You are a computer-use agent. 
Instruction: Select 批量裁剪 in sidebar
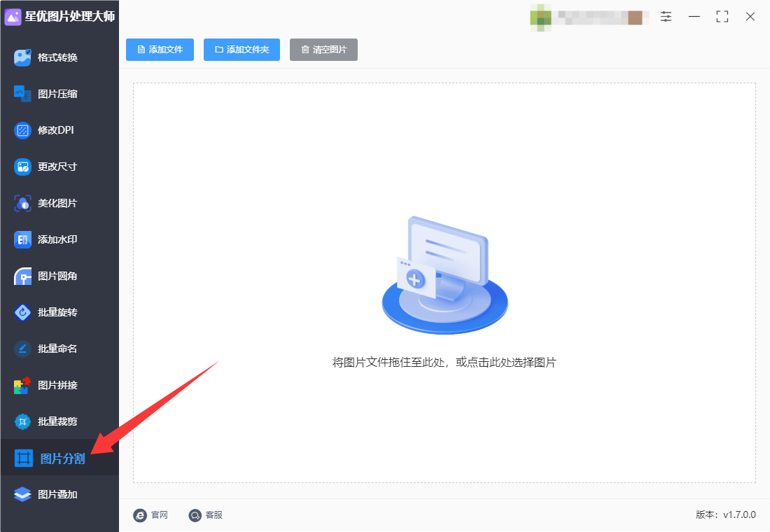[x=59, y=421]
